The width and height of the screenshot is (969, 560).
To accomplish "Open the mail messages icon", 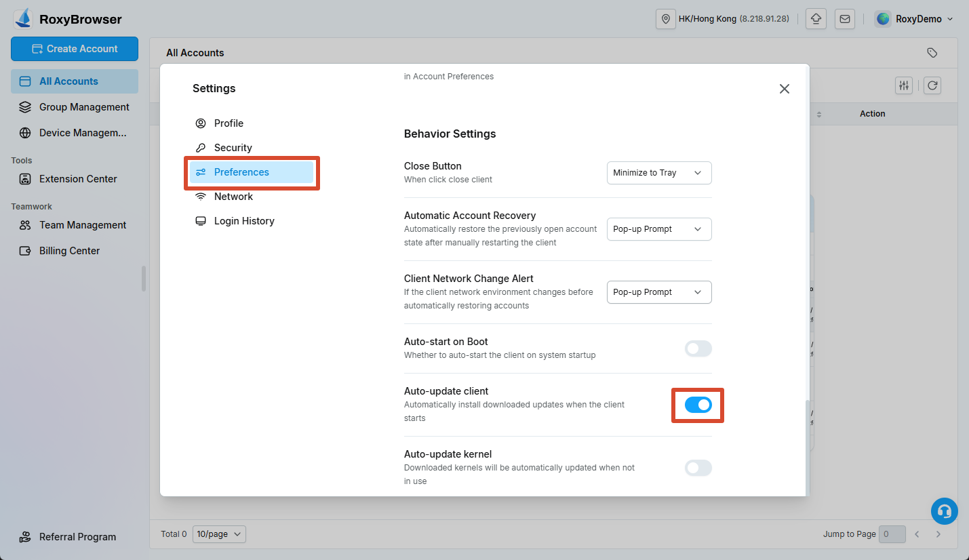I will pos(845,19).
